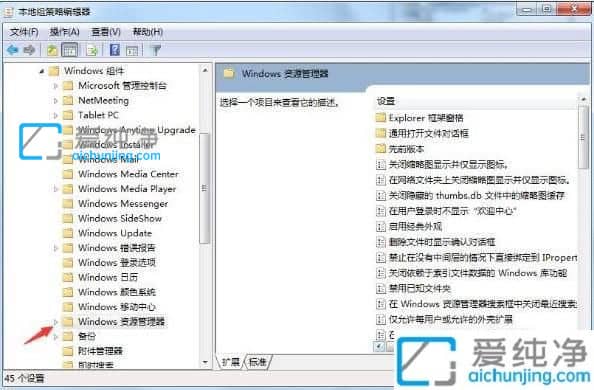Click the Forward arrow toolbar icon

click(x=30, y=50)
